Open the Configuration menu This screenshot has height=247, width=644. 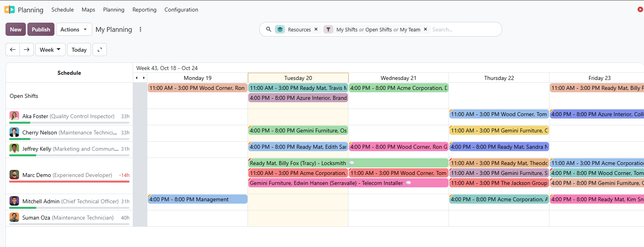(181, 10)
